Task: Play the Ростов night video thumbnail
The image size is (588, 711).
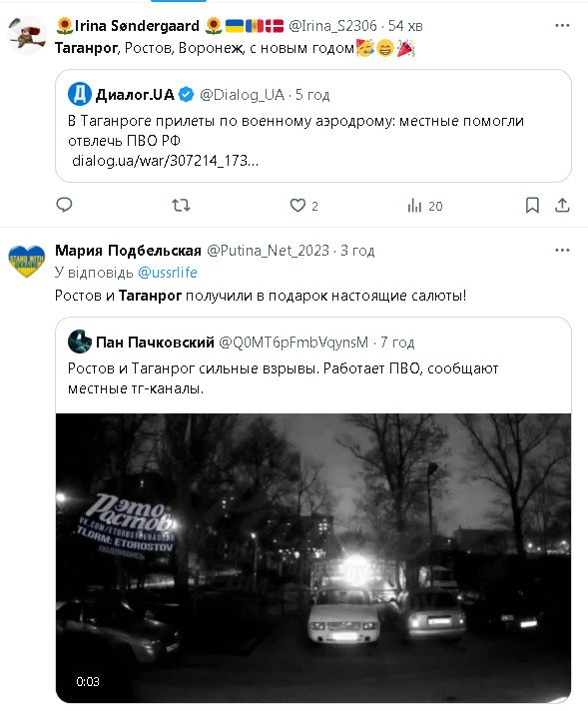Action: point(313,558)
